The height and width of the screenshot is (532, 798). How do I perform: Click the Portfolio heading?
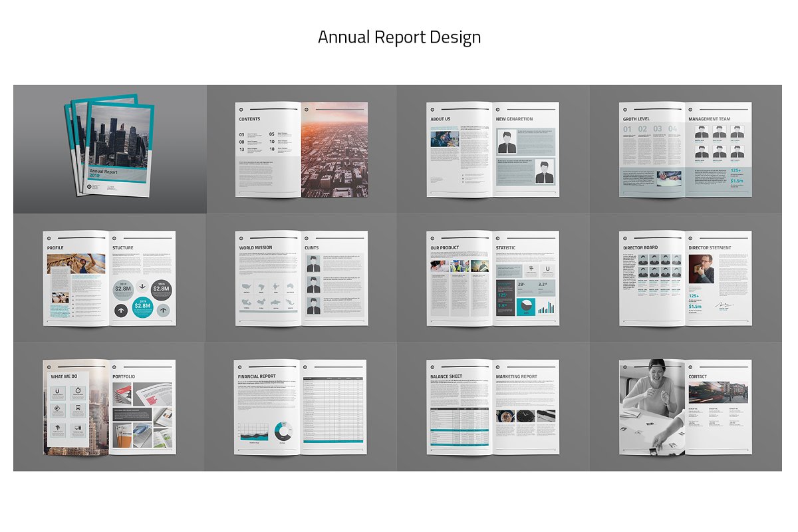pyautogui.click(x=124, y=376)
